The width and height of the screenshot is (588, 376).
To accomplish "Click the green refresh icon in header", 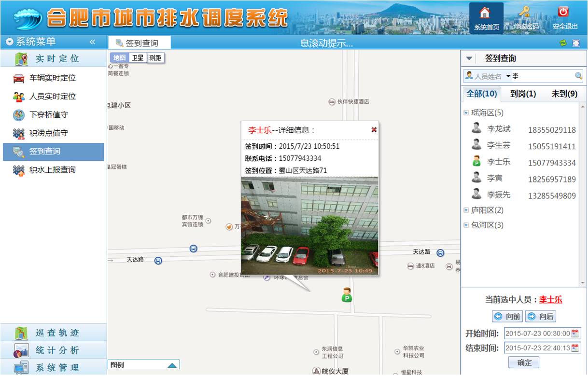I will (x=563, y=43).
